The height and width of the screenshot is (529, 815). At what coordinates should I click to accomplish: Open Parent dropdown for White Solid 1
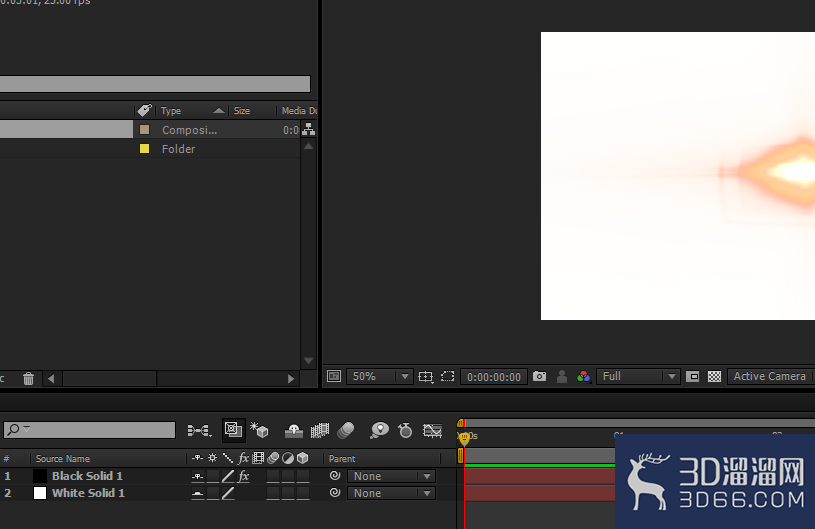coord(391,493)
